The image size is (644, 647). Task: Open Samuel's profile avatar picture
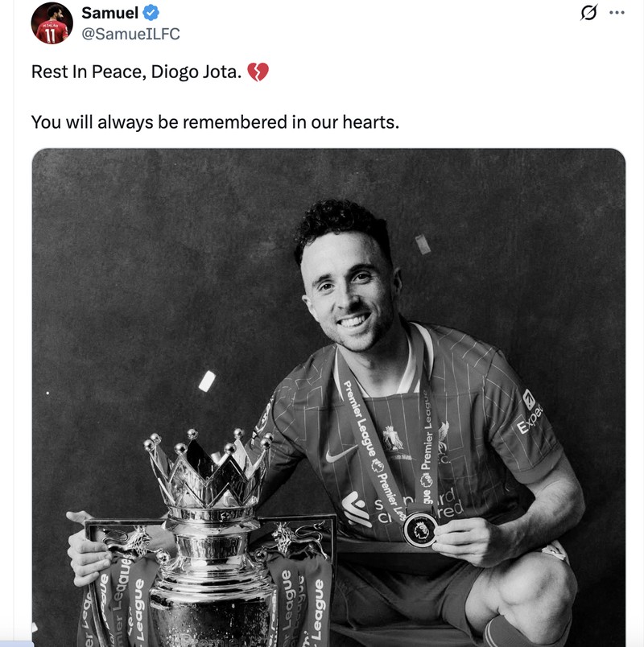tap(52, 23)
